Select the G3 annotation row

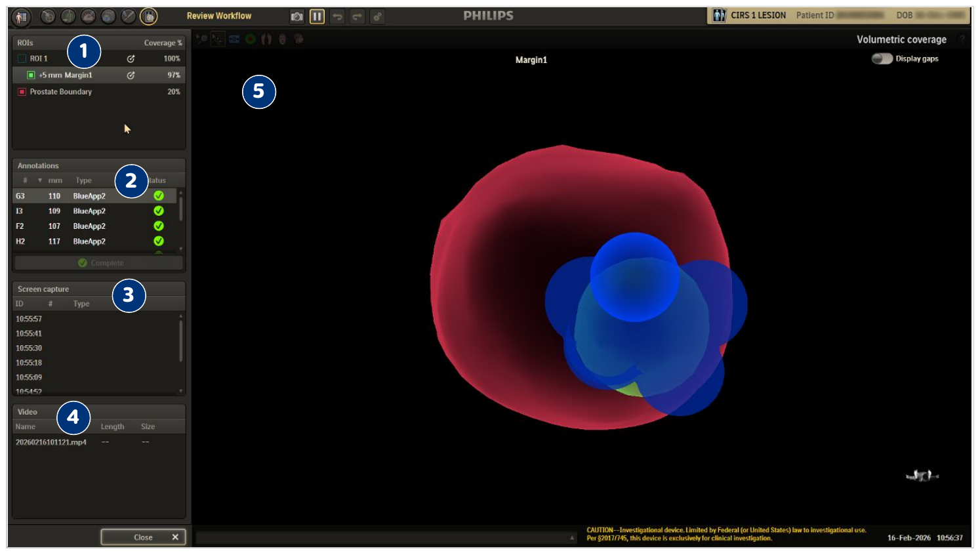tap(95, 195)
